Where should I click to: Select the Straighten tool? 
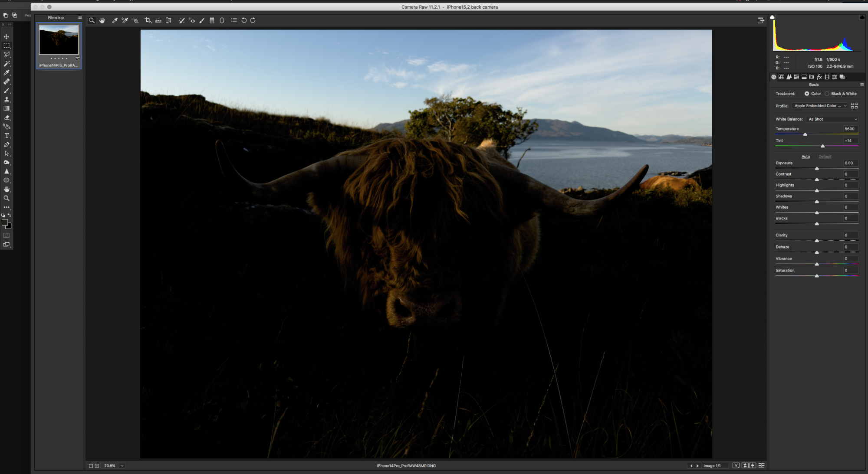(158, 20)
